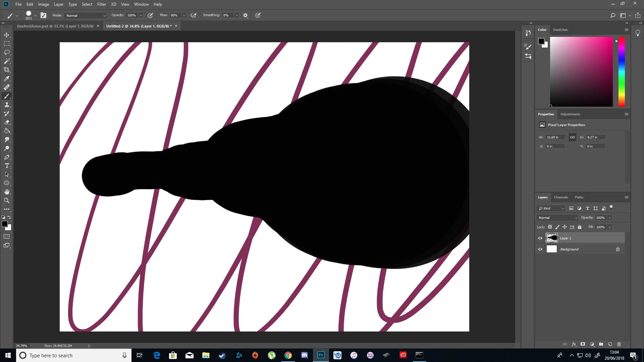Select the Hand tool

pos(7,192)
